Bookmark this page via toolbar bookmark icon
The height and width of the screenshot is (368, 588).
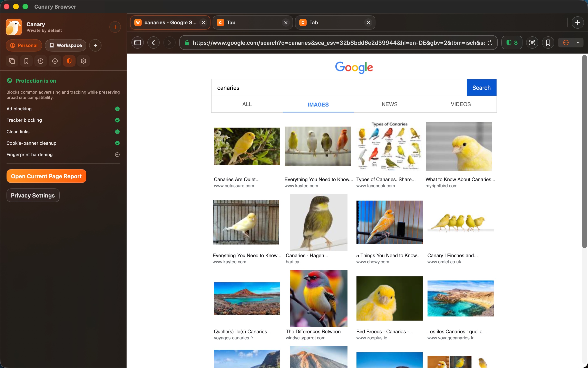[548, 43]
